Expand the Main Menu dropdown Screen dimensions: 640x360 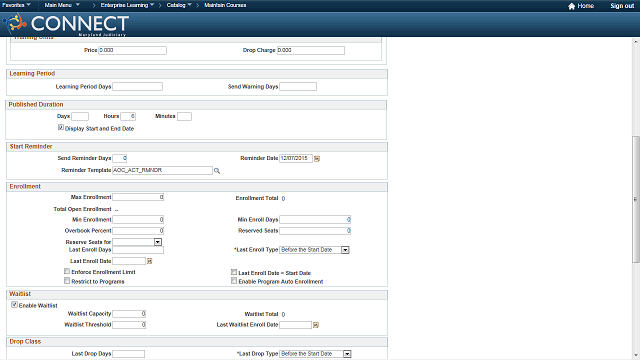tap(62, 5)
